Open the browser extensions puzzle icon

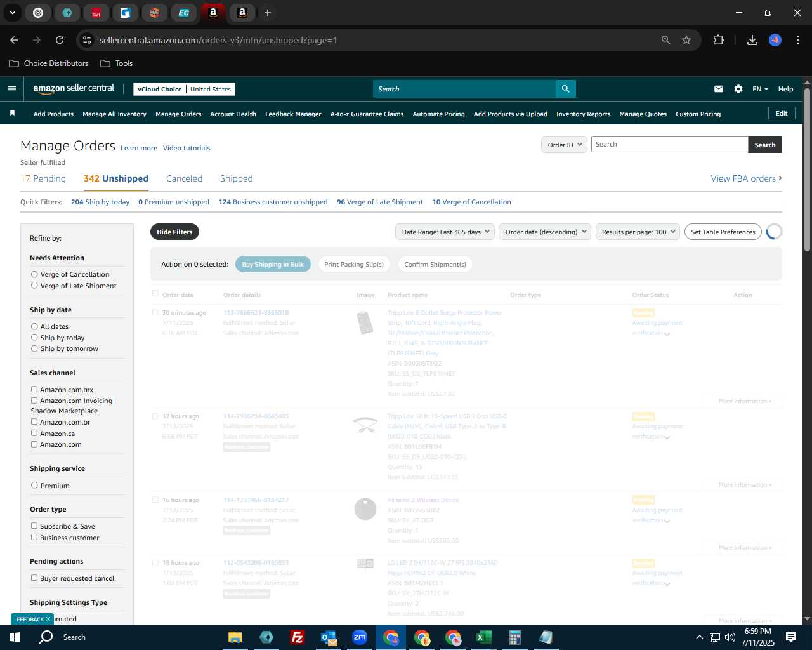(718, 40)
